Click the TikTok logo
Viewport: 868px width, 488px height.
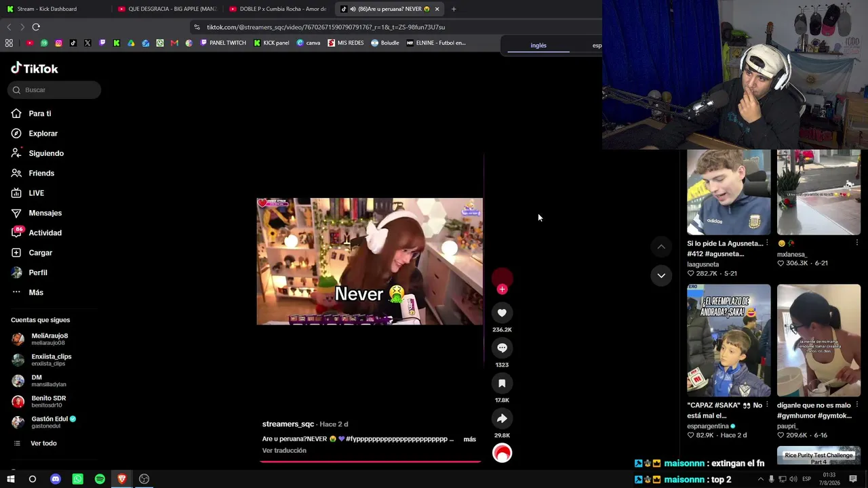point(35,68)
